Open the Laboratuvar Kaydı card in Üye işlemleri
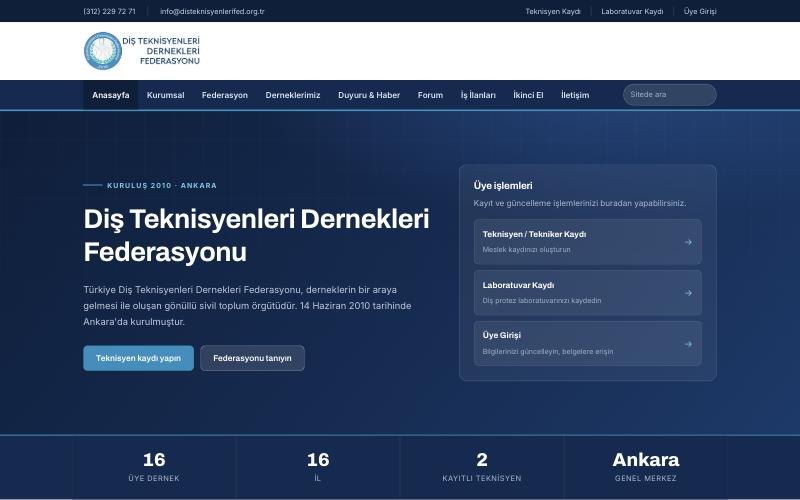This screenshot has width=800, height=500. (x=587, y=293)
